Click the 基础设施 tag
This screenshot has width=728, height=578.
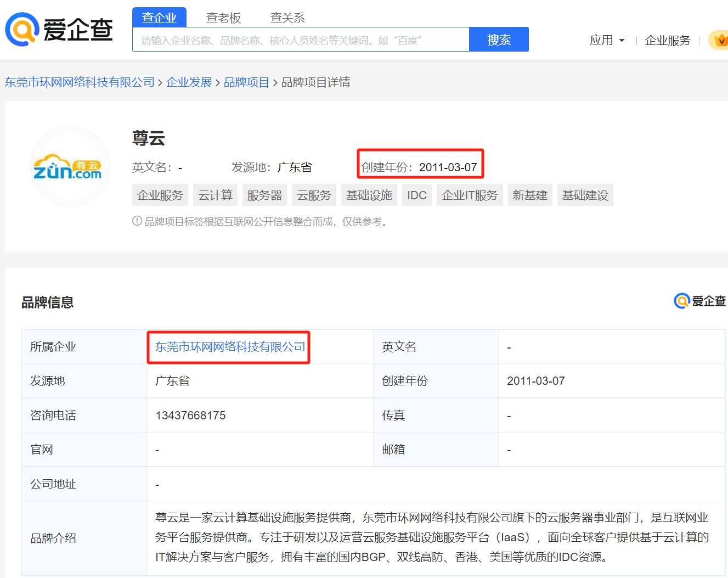369,195
